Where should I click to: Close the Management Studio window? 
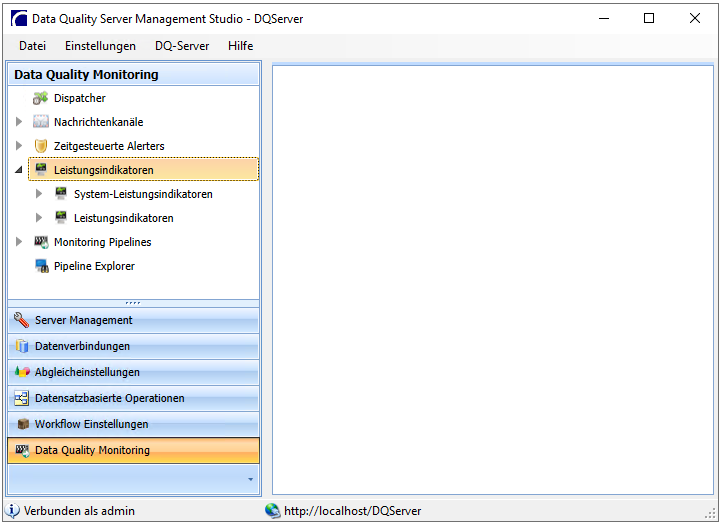[x=695, y=19]
